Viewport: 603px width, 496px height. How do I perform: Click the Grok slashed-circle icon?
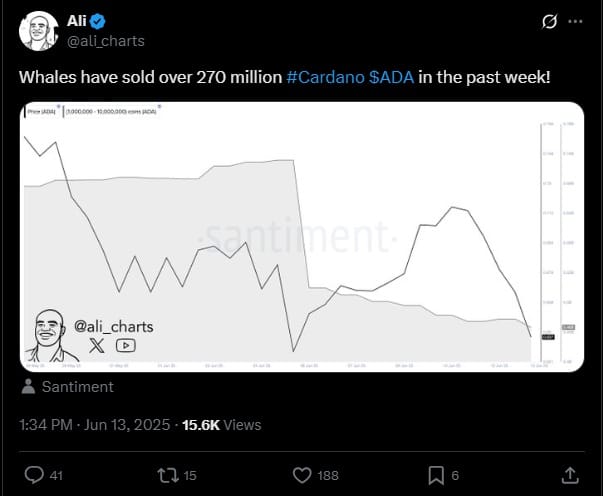tap(549, 22)
